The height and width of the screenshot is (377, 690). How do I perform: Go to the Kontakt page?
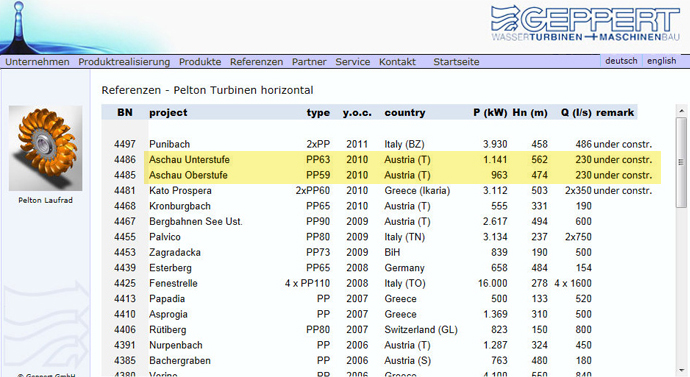click(397, 62)
